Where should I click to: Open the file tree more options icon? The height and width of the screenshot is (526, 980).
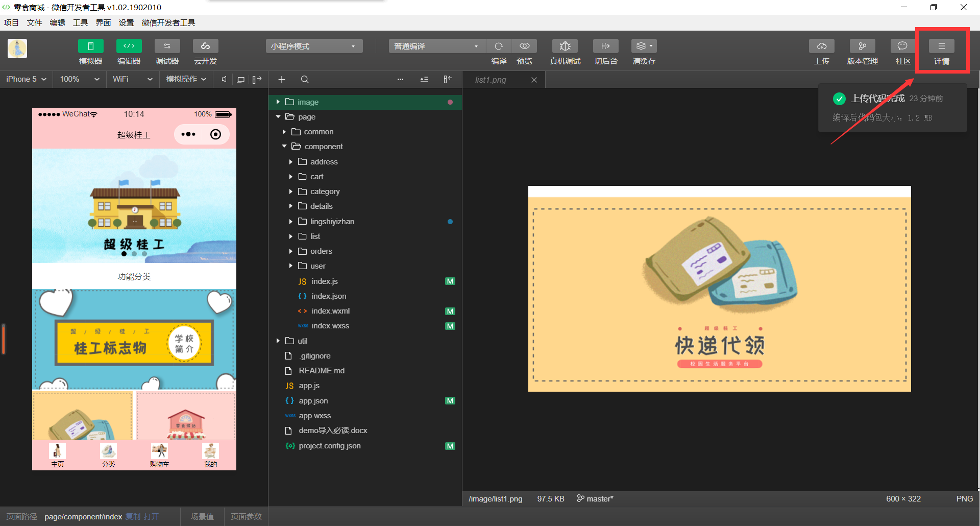[x=400, y=79]
